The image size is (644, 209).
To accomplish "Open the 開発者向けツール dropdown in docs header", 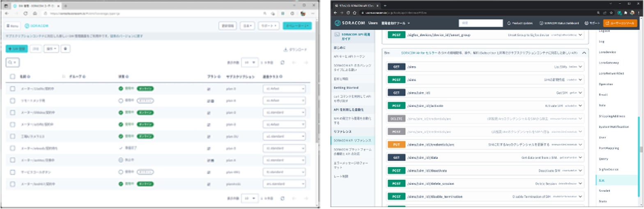I will [x=396, y=23].
